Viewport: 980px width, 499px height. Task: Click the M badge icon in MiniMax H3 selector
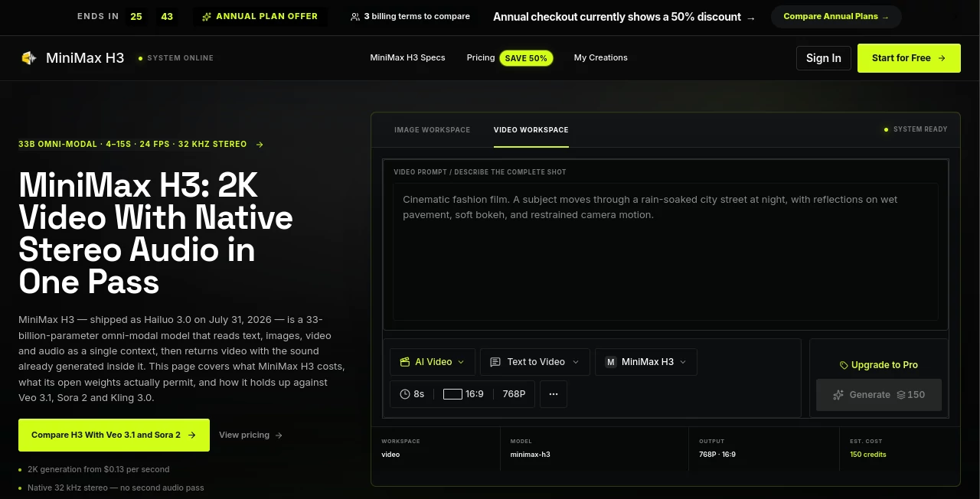tap(611, 362)
